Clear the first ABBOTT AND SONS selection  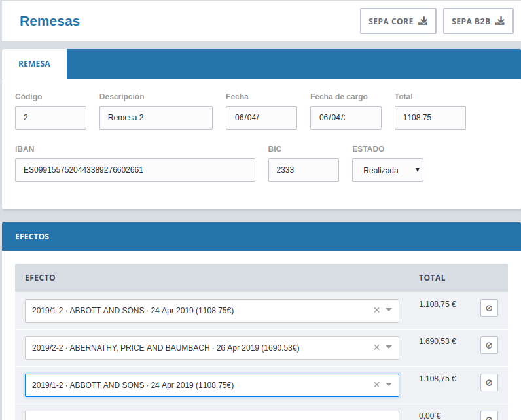click(x=376, y=310)
